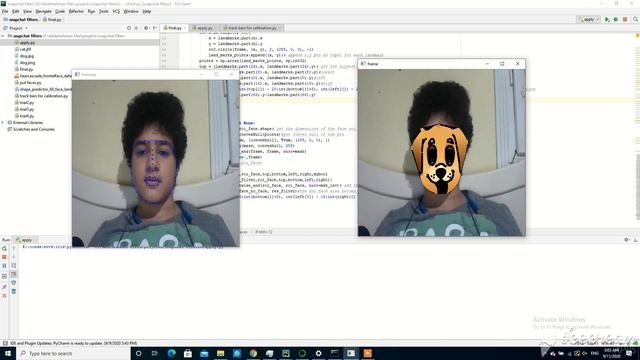Toggle scroll to end in Run console
The height and width of the screenshot is (360, 640).
tap(13, 274)
